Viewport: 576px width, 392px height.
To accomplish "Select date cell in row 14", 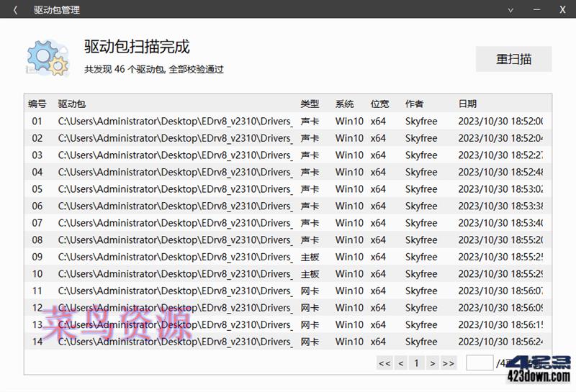I will [500, 342].
